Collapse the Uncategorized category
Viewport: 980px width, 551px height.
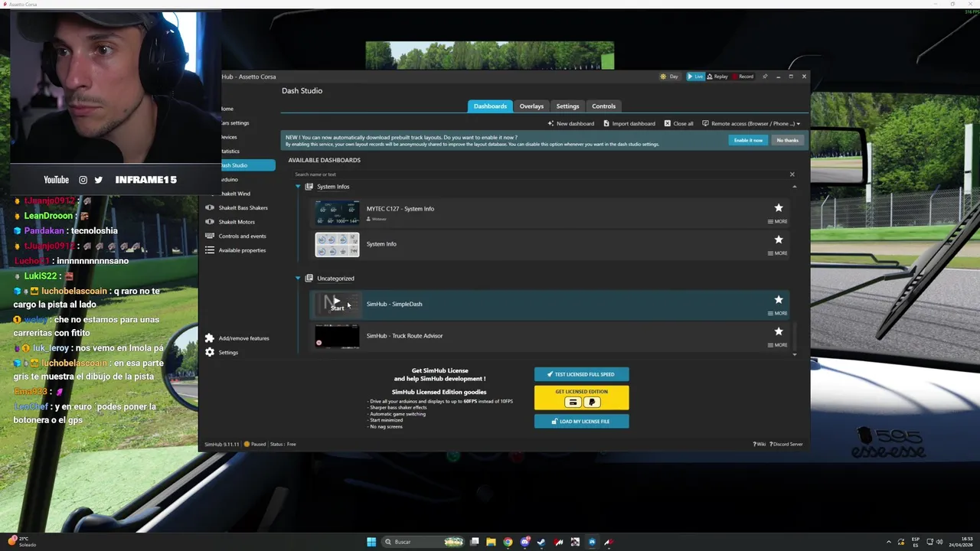298,279
